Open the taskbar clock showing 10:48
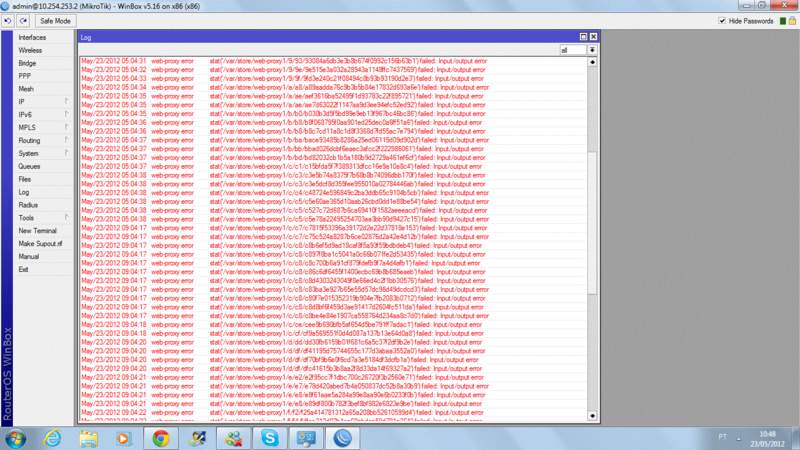The height and width of the screenshot is (450, 800). point(767,439)
